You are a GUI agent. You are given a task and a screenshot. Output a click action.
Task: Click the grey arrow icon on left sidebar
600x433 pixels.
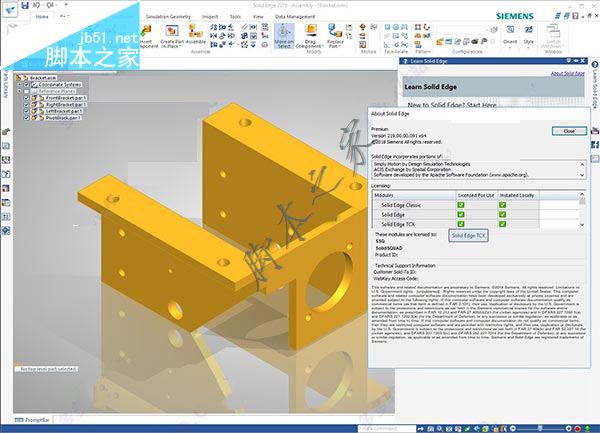(6, 132)
